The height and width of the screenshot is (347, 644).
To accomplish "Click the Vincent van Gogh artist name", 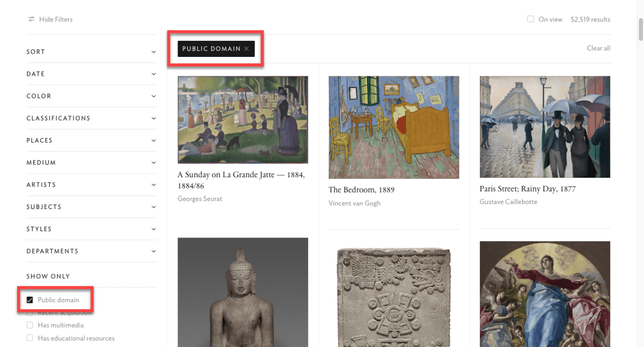I will tap(354, 204).
